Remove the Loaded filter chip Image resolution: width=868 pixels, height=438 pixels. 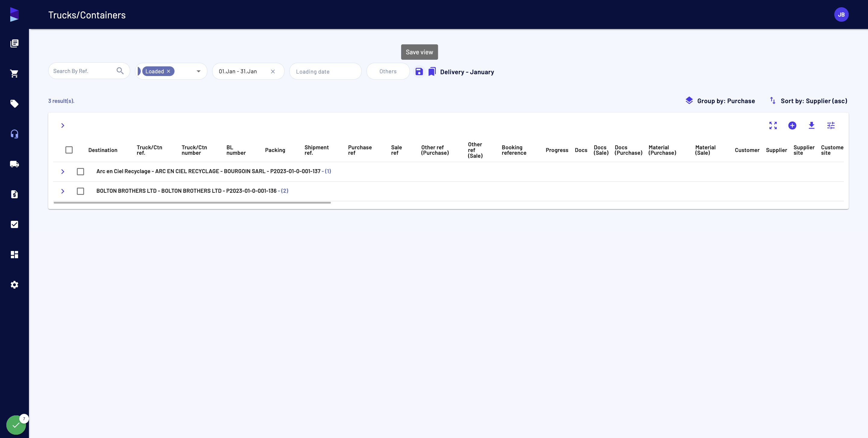pos(168,71)
